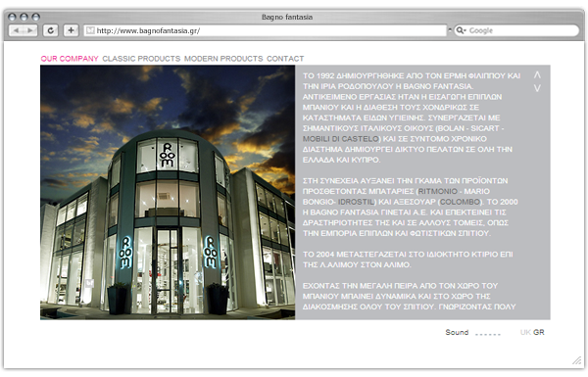Open the MODERN PRODUCTS section
This screenshot has height=377, width=588.
point(223,59)
